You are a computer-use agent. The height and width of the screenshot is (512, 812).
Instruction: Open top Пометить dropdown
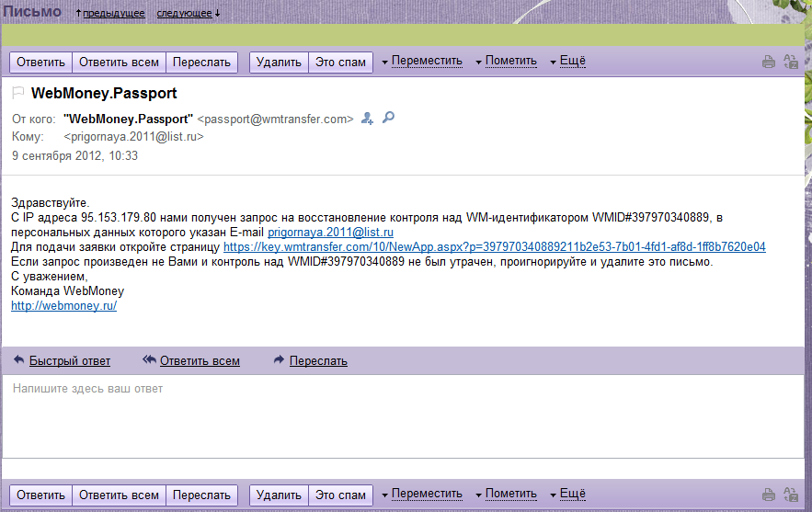coord(506,61)
